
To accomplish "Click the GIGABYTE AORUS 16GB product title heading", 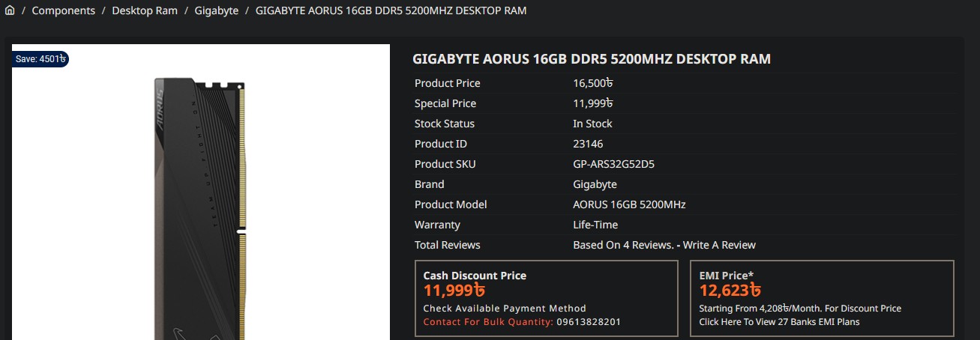I will [x=591, y=59].
